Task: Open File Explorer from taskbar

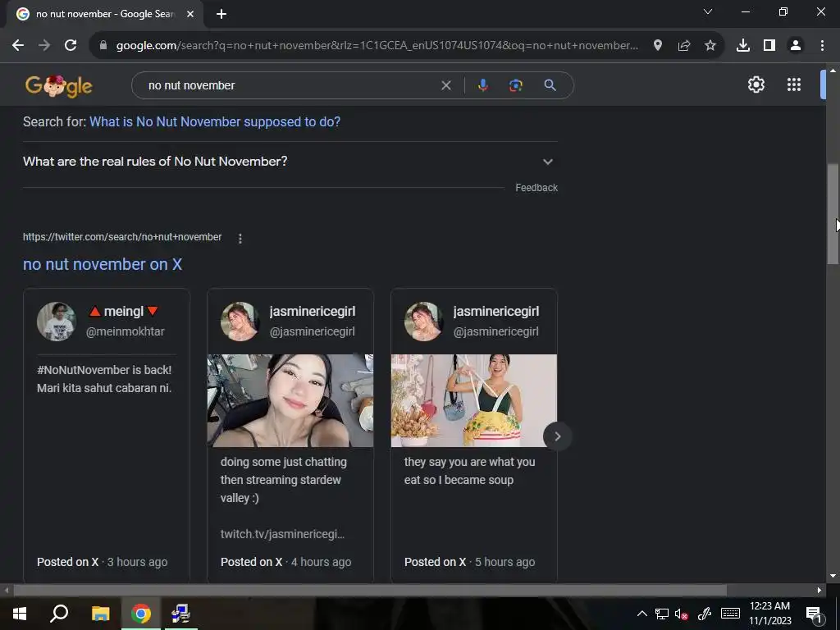Action: [x=100, y=614]
